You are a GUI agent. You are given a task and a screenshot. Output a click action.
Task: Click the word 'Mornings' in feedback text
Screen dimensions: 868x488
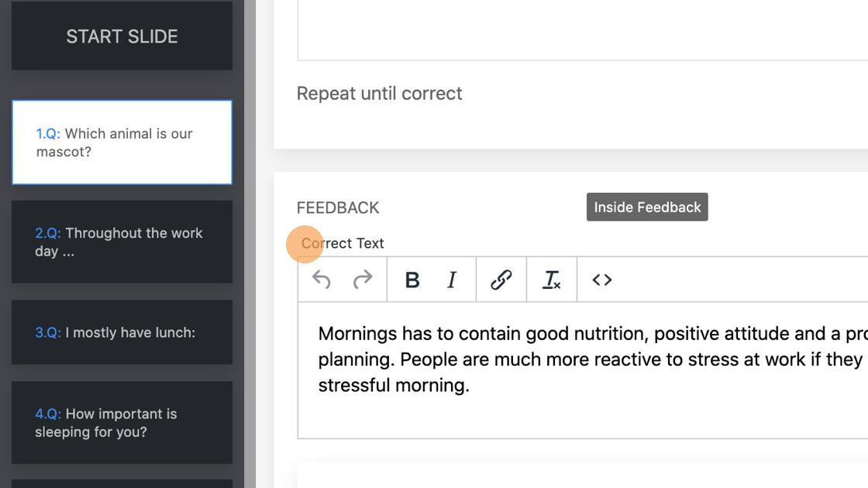[357, 334]
